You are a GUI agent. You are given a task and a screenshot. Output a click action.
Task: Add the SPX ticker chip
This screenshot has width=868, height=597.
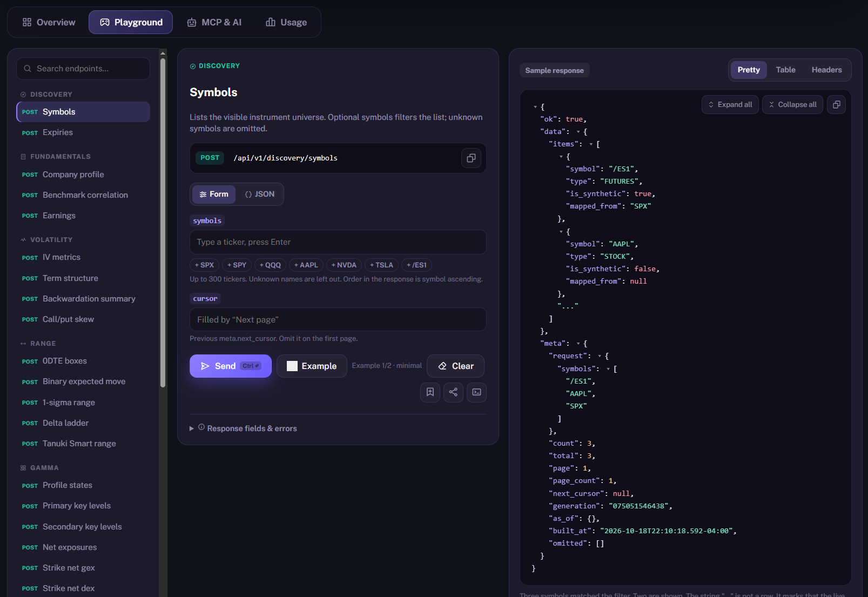point(204,265)
